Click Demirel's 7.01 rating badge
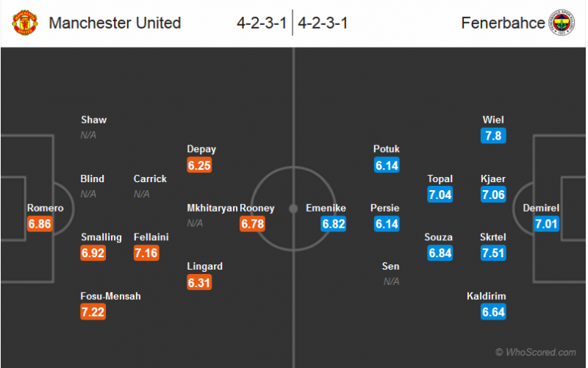Screen dimensions: 588x368 pos(546,224)
